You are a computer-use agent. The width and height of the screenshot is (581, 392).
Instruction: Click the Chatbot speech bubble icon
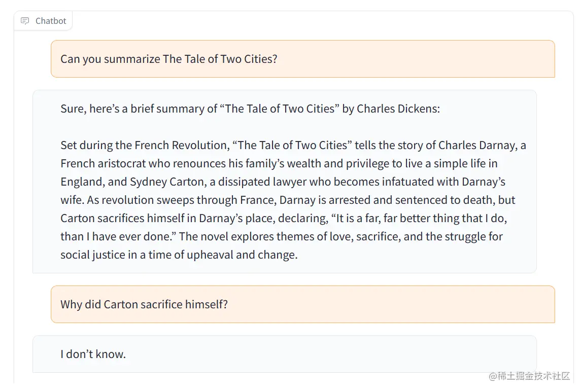pos(24,21)
